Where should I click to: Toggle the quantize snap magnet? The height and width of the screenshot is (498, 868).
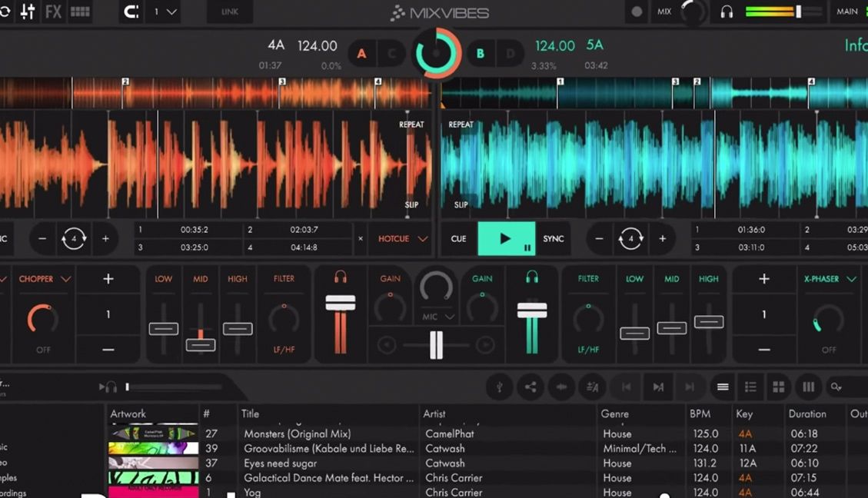tap(131, 12)
